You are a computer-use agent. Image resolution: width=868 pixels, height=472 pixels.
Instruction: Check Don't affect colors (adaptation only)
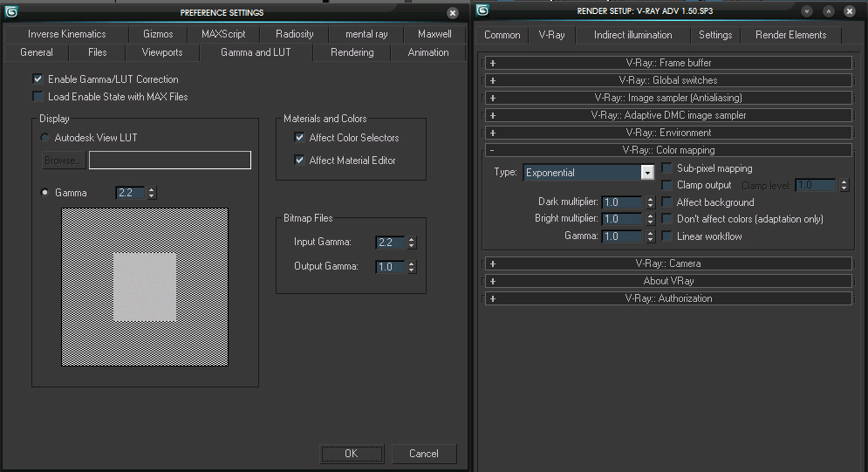(x=667, y=219)
